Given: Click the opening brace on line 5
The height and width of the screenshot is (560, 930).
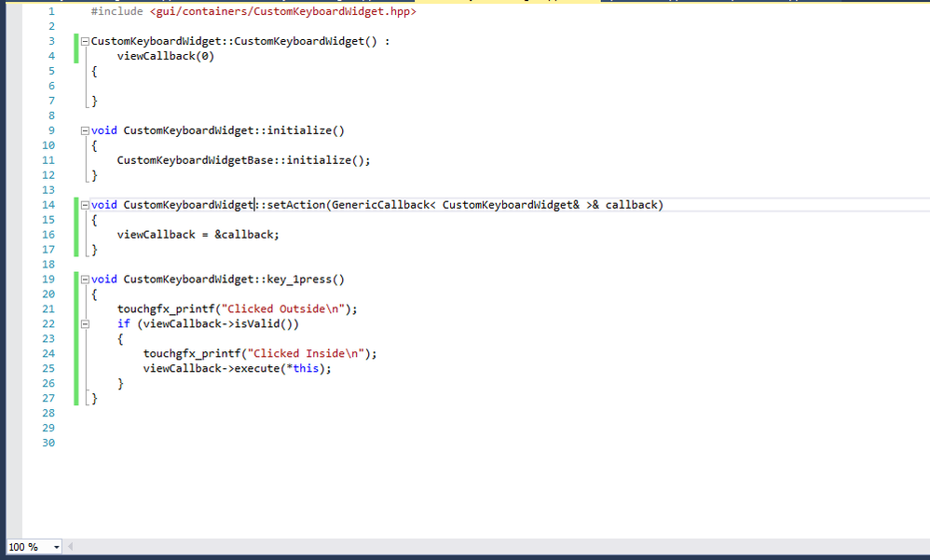Looking at the screenshot, I should click(x=94, y=71).
